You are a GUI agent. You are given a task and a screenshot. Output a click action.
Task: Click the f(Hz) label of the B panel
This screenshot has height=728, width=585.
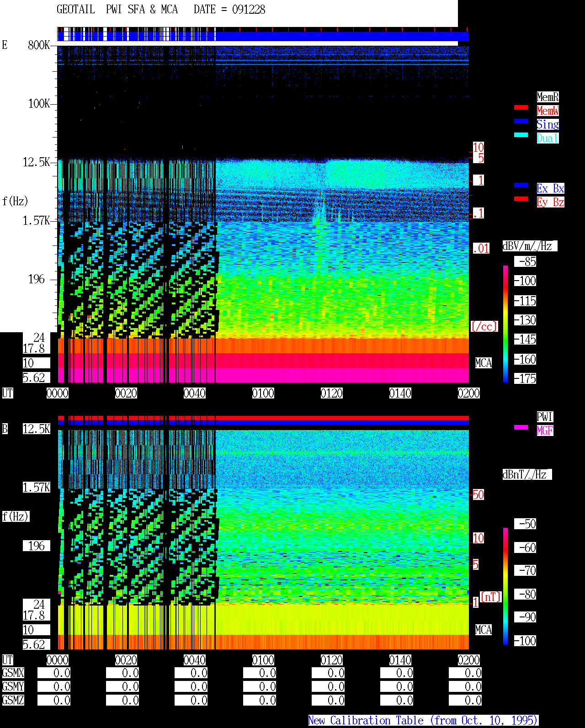point(15,516)
